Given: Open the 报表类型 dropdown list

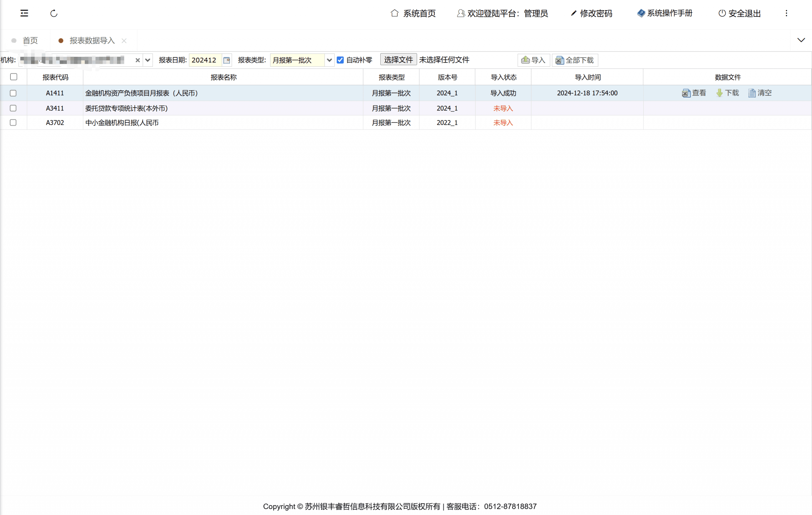Looking at the screenshot, I should (329, 60).
